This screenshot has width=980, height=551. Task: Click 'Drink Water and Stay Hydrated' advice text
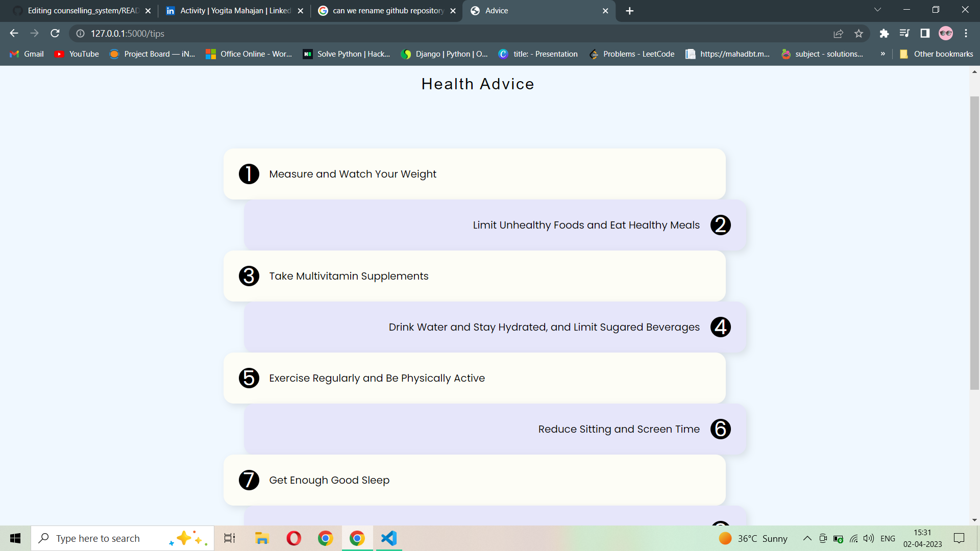pos(544,327)
